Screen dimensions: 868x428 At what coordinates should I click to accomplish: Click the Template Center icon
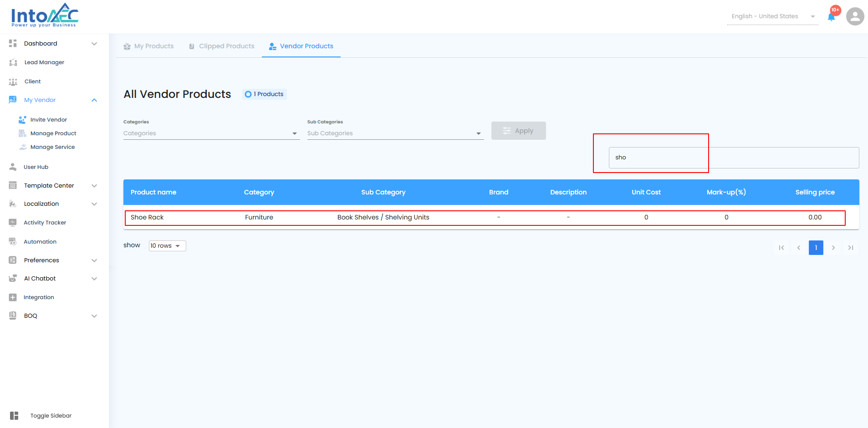(13, 185)
